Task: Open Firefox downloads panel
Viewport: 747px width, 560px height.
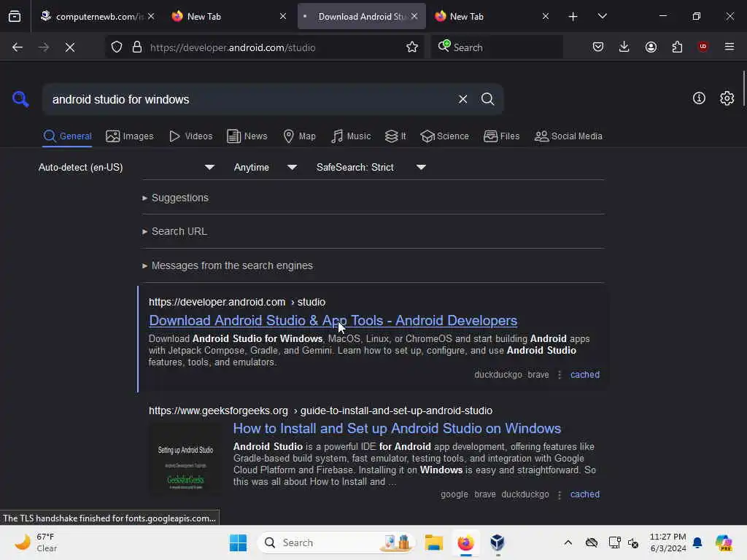Action: click(624, 47)
